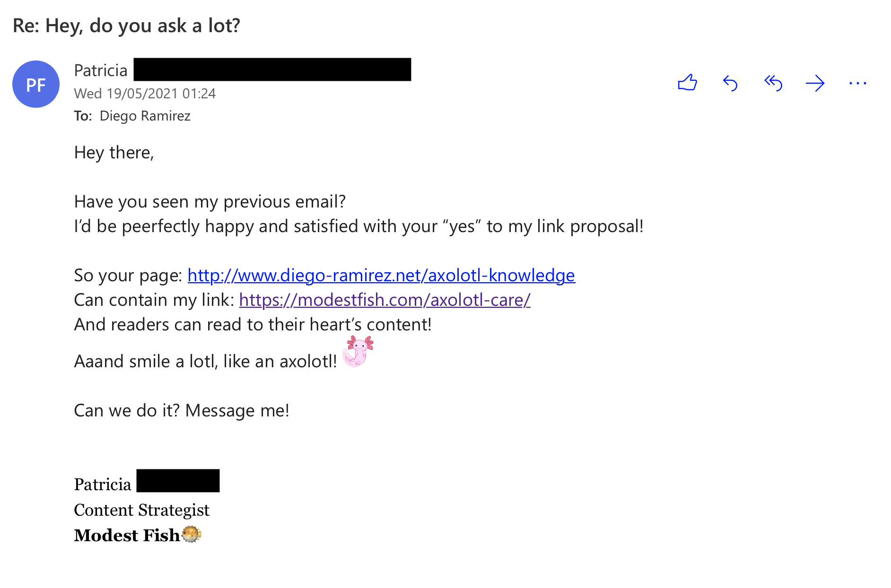Open the More actions ellipsis menu

[857, 84]
